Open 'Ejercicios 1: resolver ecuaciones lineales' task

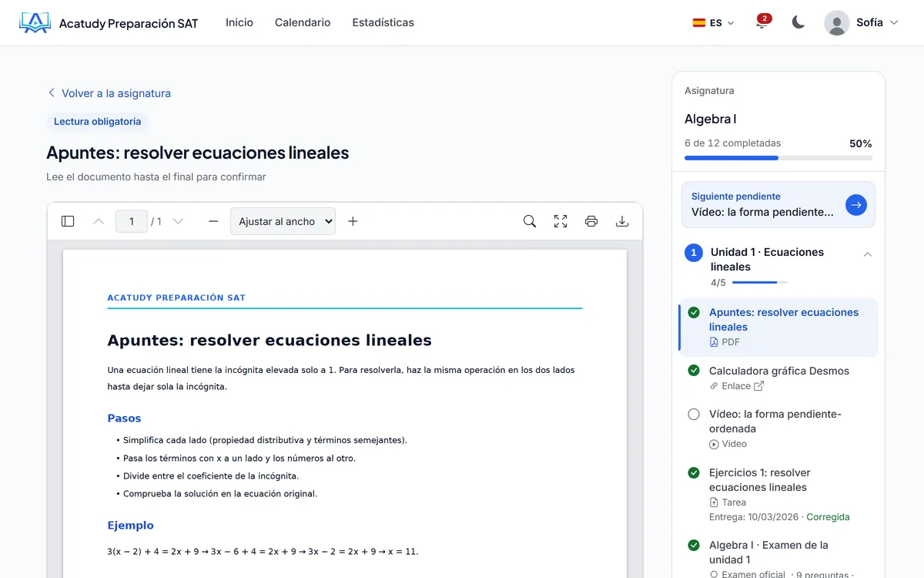pyautogui.click(x=778, y=495)
